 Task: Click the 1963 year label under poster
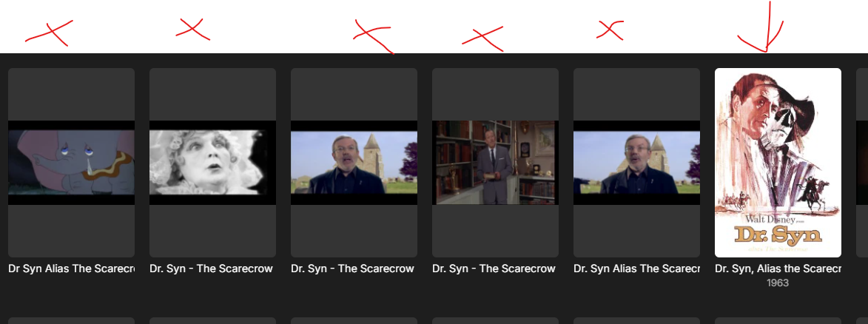point(778,283)
